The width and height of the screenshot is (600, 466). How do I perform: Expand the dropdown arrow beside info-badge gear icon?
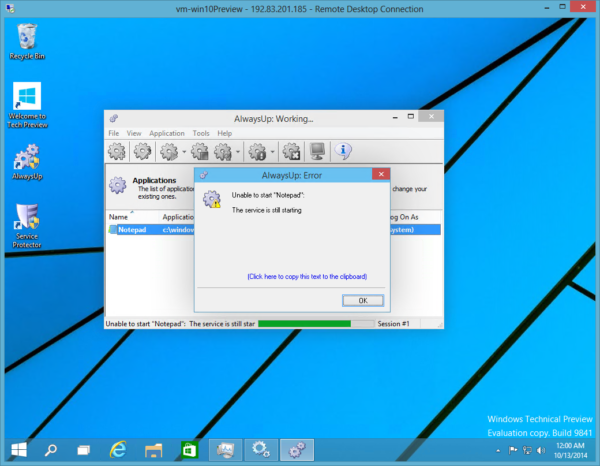(x=272, y=153)
